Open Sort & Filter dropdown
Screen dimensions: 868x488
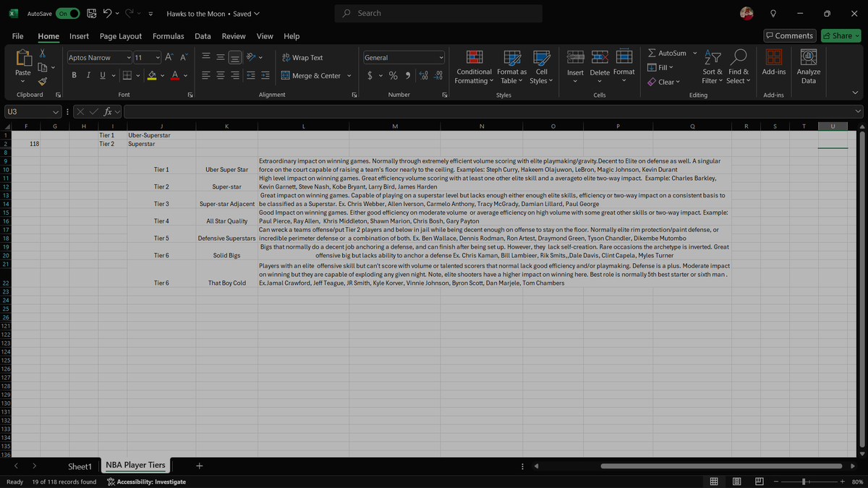click(712, 67)
